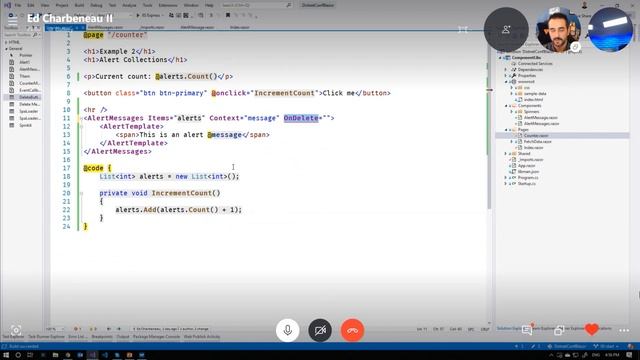Select the Sprekit toolbox item

click(25, 125)
